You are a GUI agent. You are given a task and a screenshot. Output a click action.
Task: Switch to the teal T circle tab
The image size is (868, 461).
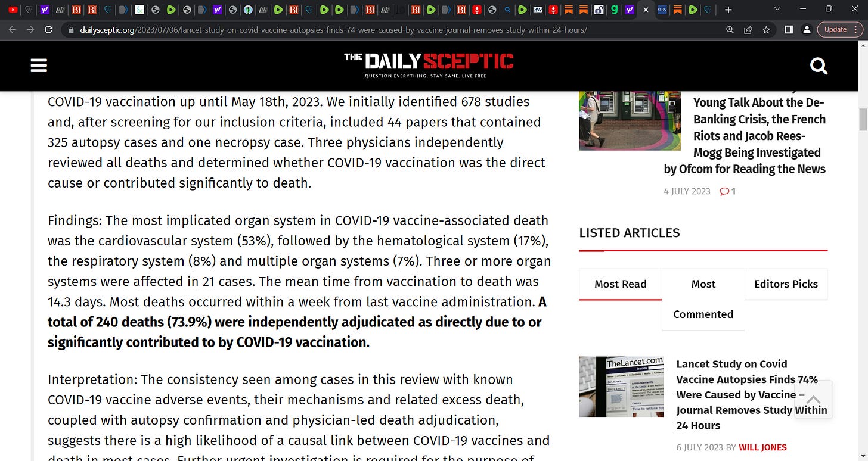pyautogui.click(x=247, y=10)
